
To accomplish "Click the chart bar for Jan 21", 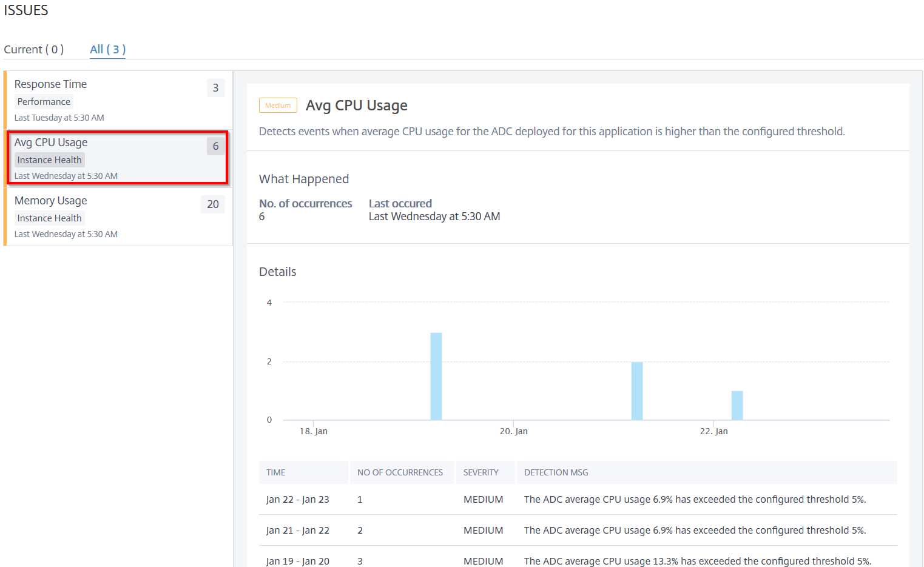I will [637, 391].
